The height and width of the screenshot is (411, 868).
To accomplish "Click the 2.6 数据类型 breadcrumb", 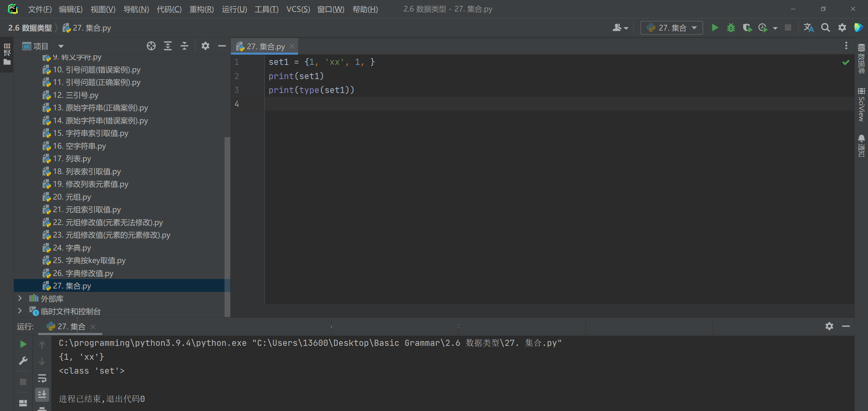I will pos(30,28).
